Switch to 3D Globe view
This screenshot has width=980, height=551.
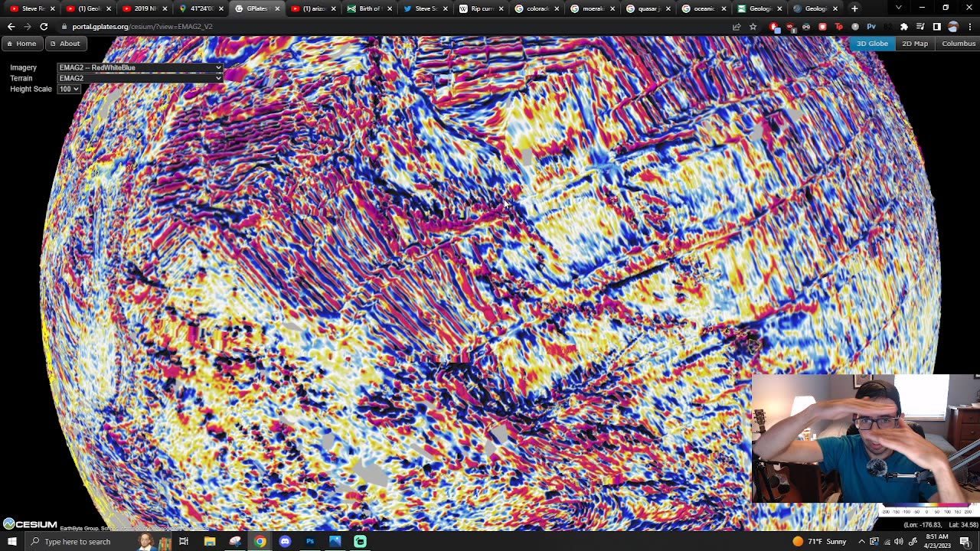[x=872, y=44]
